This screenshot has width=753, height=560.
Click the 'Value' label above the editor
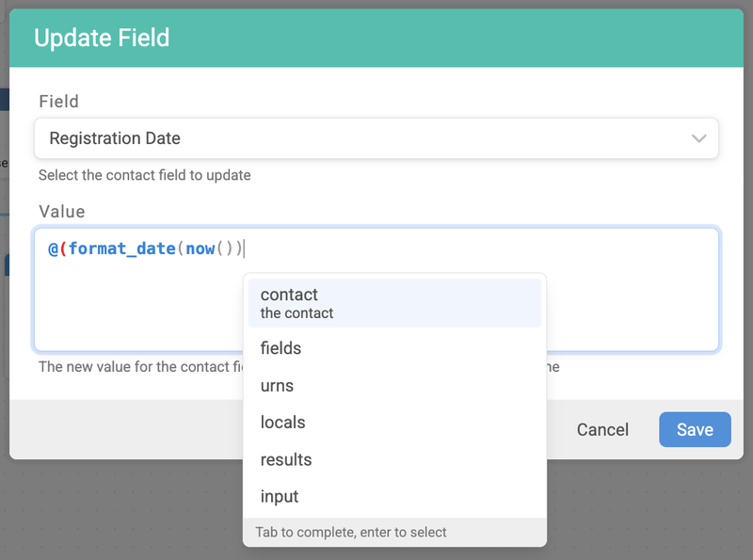[61, 212]
